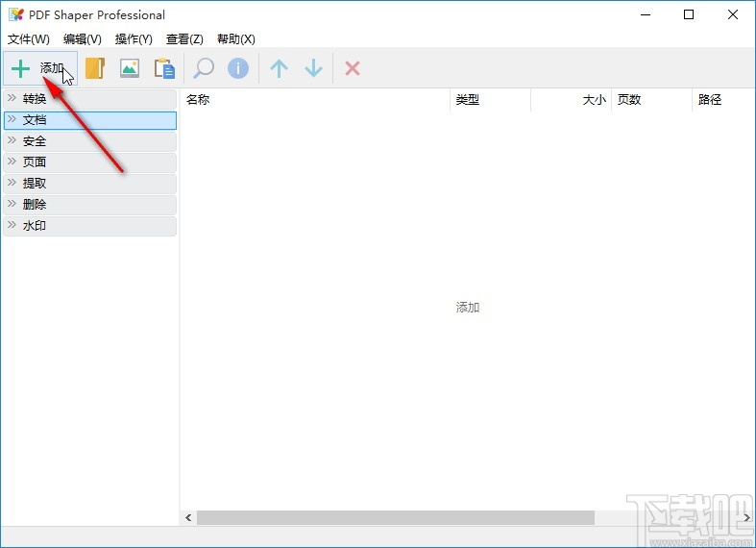Expand the 删除 category

point(90,205)
